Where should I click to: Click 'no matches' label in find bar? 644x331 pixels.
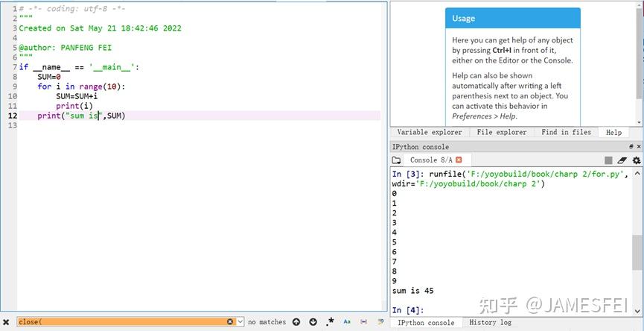point(267,322)
